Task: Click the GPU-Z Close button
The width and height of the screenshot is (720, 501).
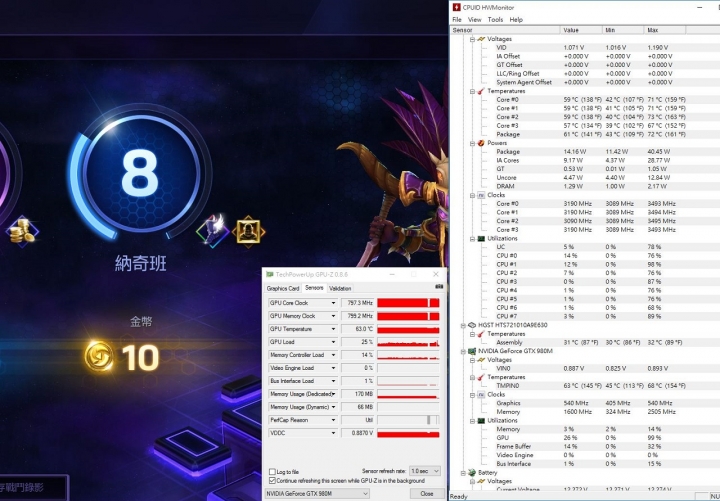Action: pyautogui.click(x=427, y=494)
